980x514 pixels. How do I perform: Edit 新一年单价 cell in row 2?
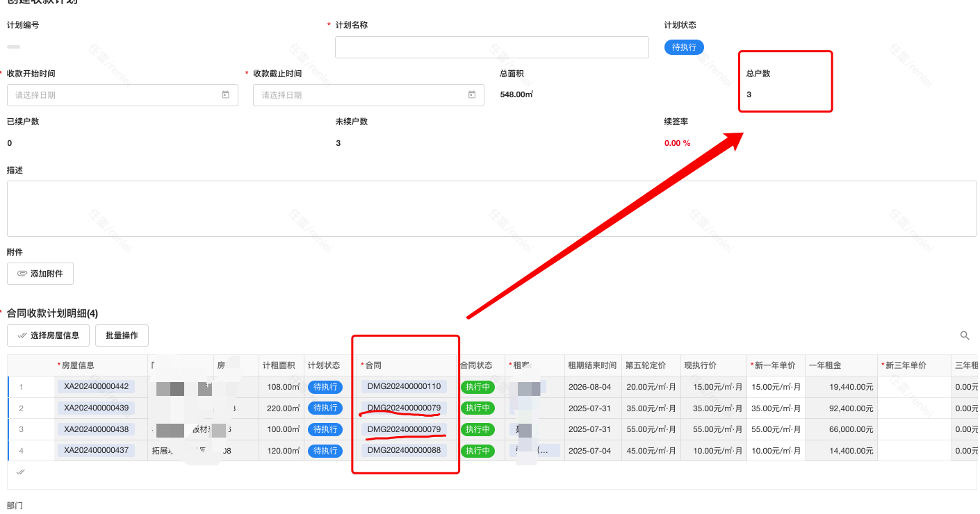tap(776, 408)
